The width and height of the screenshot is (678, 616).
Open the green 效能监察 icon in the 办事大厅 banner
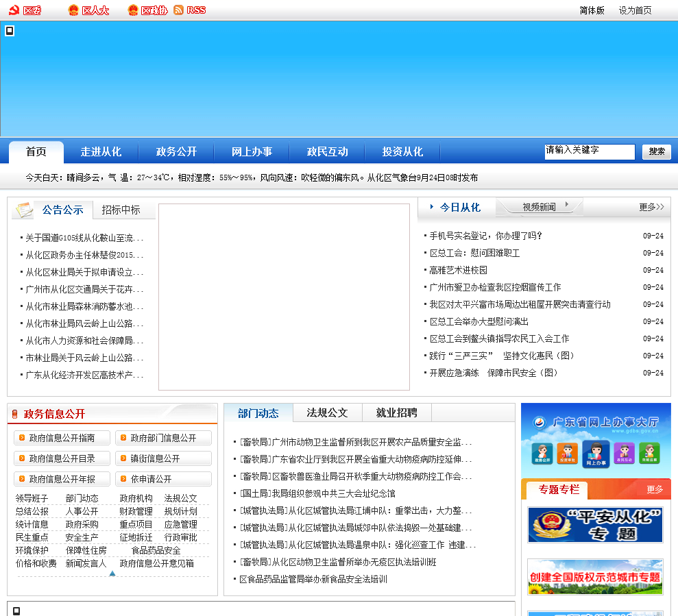pos(649,453)
